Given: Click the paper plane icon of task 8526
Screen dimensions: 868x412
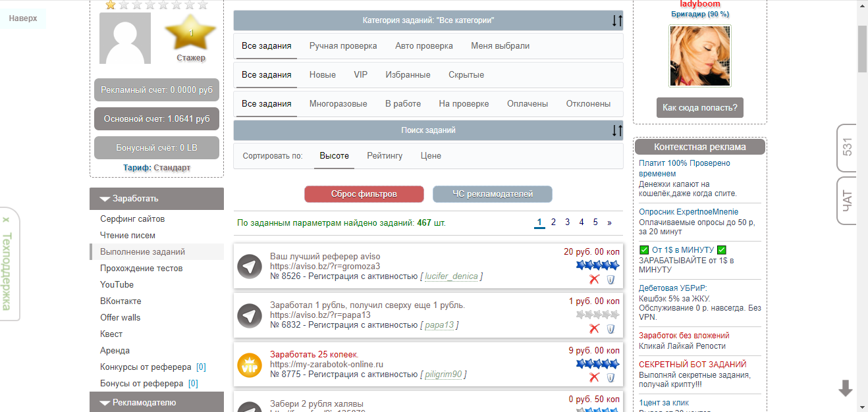Looking at the screenshot, I should point(250,266).
